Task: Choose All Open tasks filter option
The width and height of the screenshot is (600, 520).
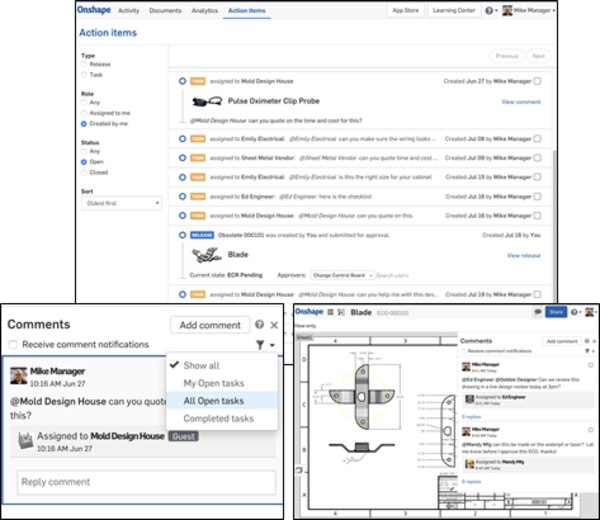Action: tap(222, 401)
